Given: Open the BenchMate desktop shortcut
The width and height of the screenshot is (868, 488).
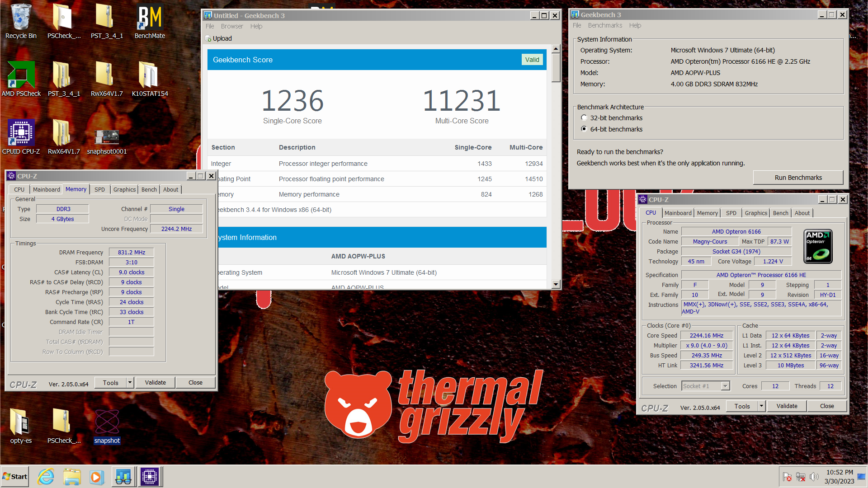Looking at the screenshot, I should [x=150, y=22].
